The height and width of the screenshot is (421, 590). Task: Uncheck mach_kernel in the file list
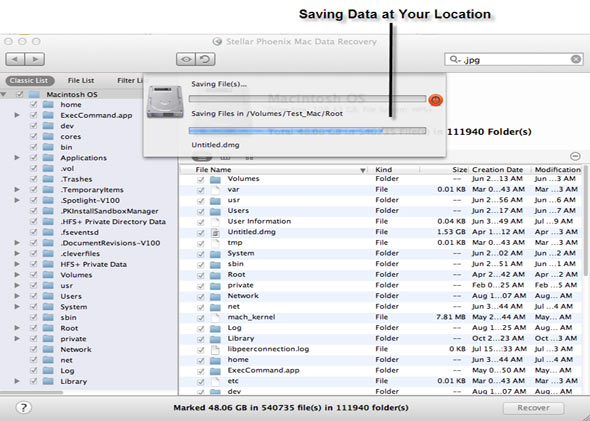(x=201, y=318)
